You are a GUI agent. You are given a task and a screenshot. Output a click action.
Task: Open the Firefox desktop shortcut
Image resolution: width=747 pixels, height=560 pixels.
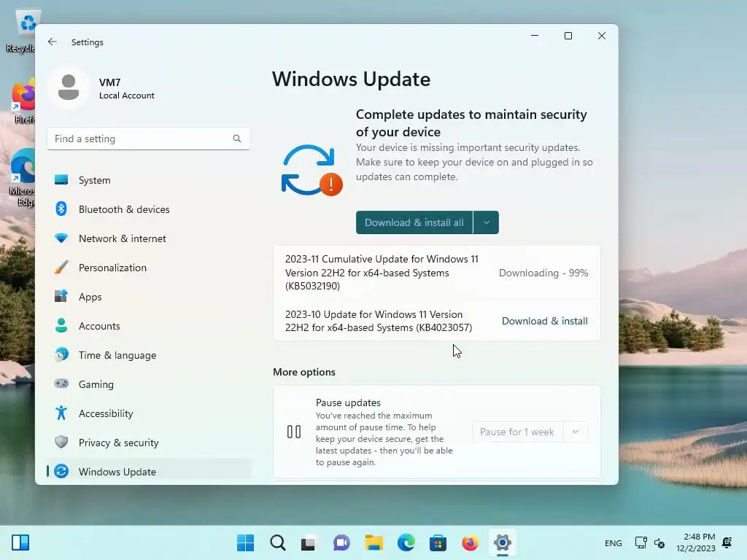[x=23, y=102]
